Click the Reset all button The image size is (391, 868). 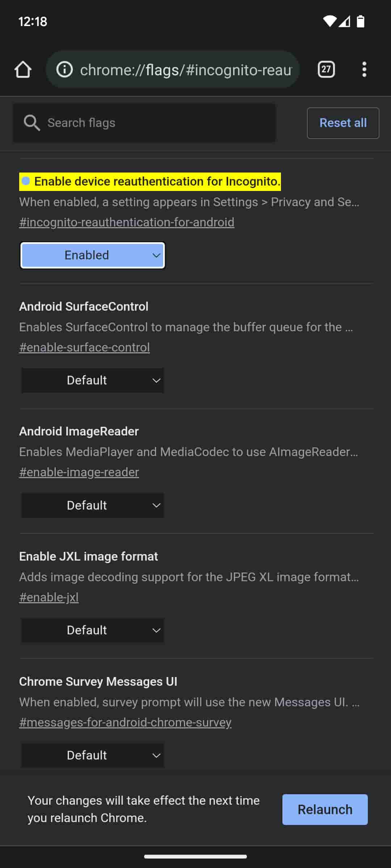coord(343,123)
